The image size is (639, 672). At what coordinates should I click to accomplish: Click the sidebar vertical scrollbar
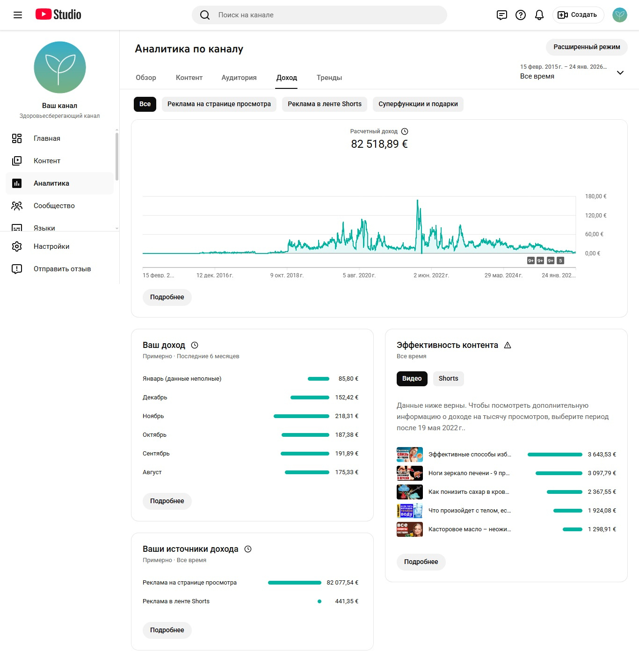[117, 156]
